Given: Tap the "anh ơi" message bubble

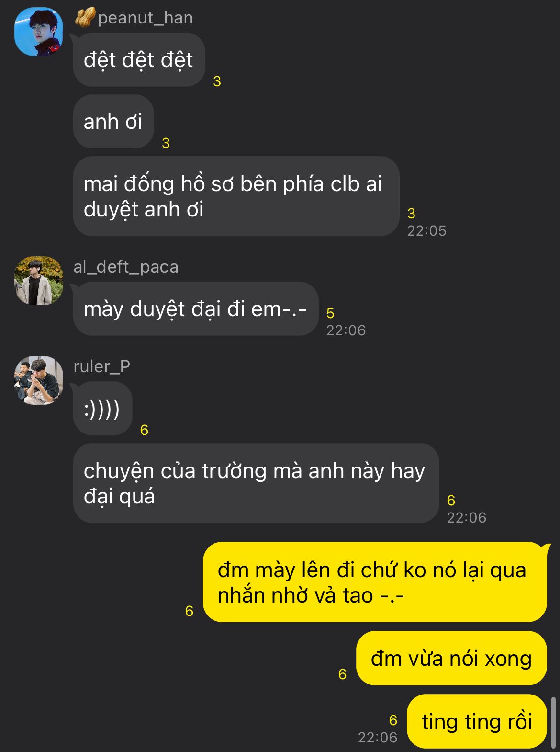Looking at the screenshot, I should (113, 122).
